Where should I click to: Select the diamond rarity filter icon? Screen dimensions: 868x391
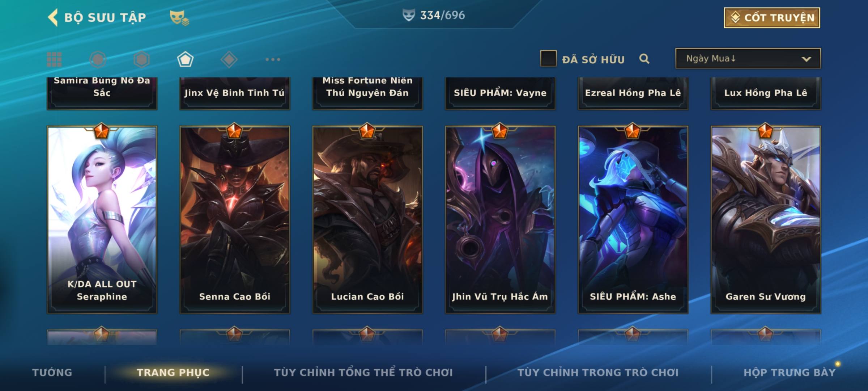pyautogui.click(x=229, y=59)
